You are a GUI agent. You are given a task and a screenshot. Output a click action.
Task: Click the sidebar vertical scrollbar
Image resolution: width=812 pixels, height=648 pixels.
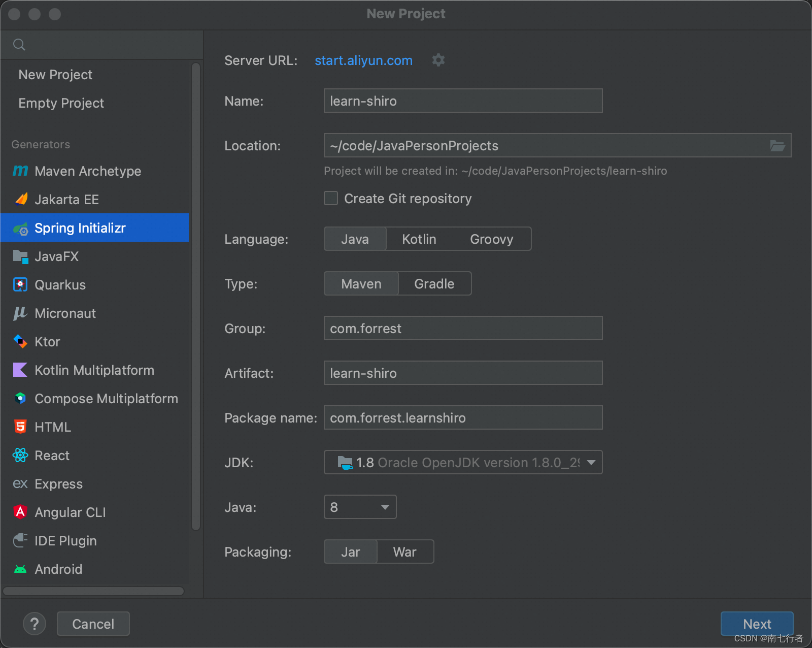click(x=196, y=297)
